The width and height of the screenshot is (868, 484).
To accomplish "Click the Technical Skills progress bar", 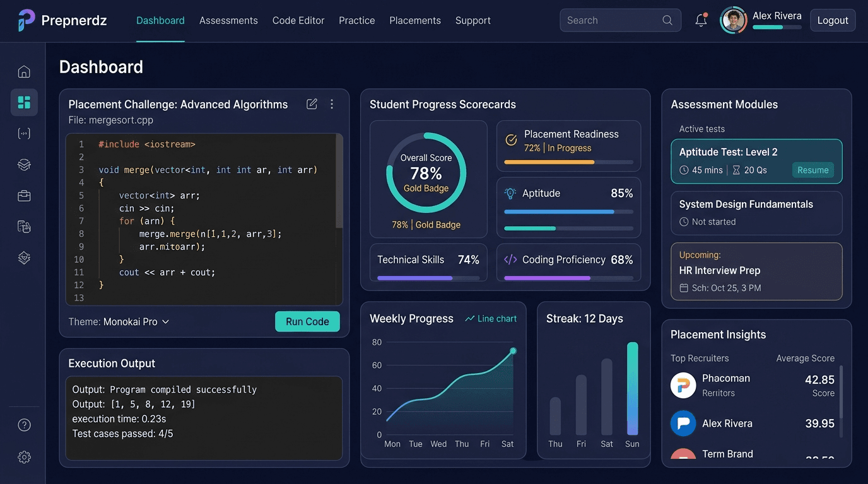I will 428,278.
